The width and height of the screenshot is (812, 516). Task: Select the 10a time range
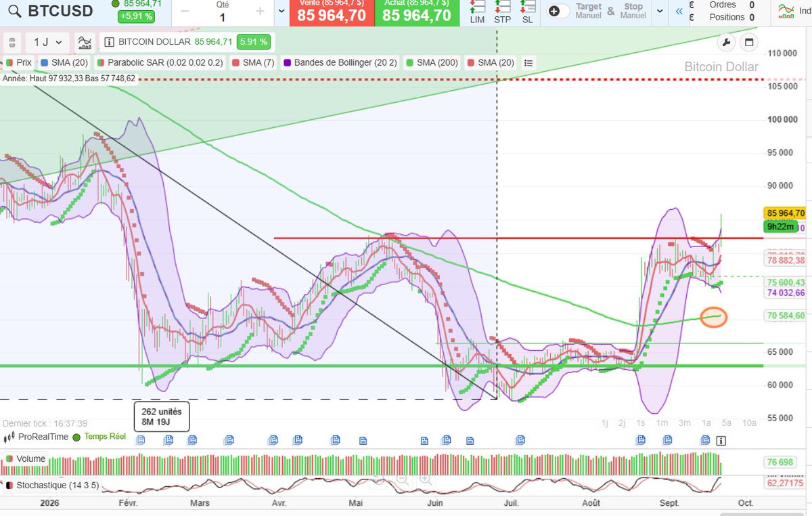[x=749, y=423]
